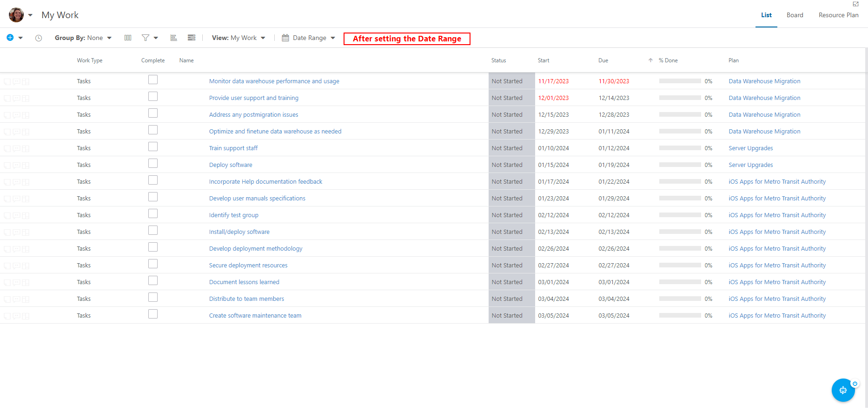Screen dimensions: 868x412
Task: Click due date 03/05/2024 cell
Action: pyautogui.click(x=614, y=316)
